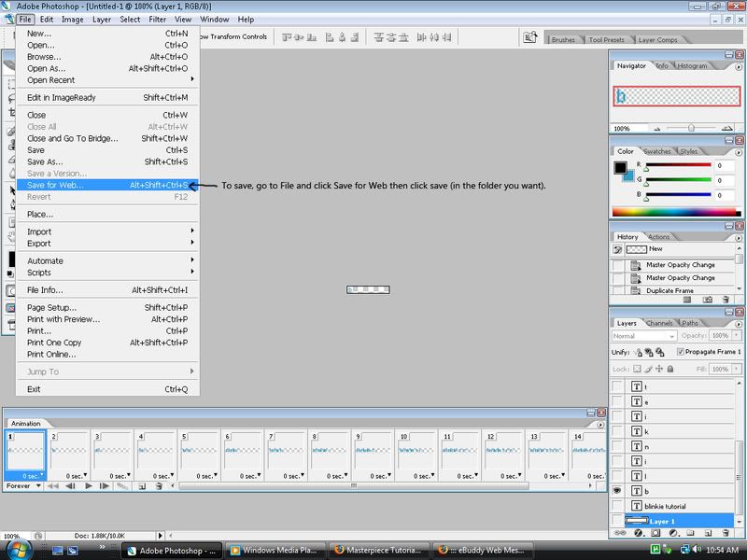Toggle the first Master Opacity Change history box
This screenshot has width=747, height=560.
tap(618, 265)
